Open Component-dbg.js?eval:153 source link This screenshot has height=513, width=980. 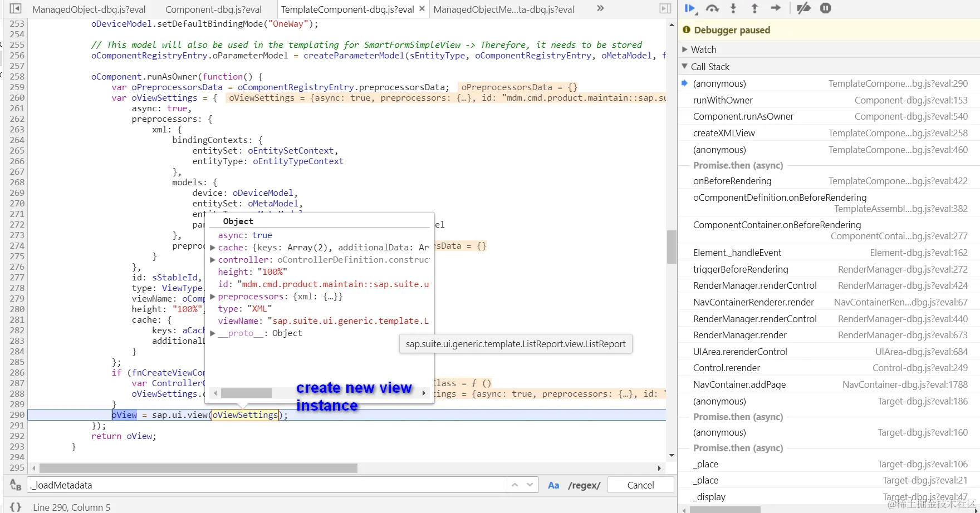tap(912, 100)
